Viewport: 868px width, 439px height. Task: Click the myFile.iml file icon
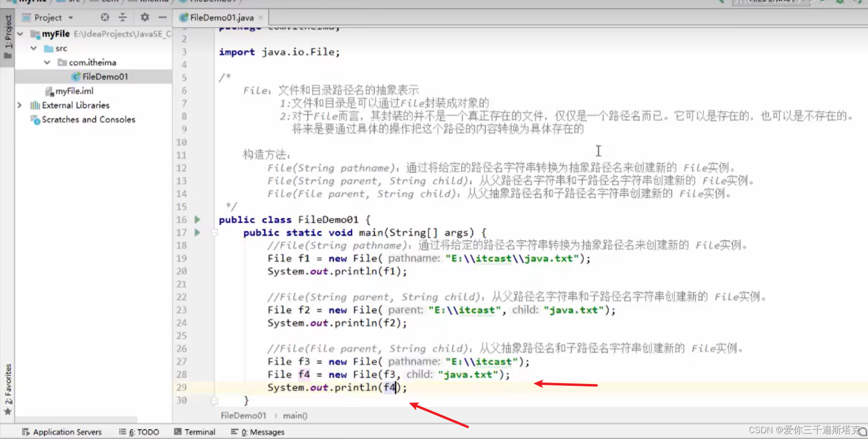tap(49, 91)
